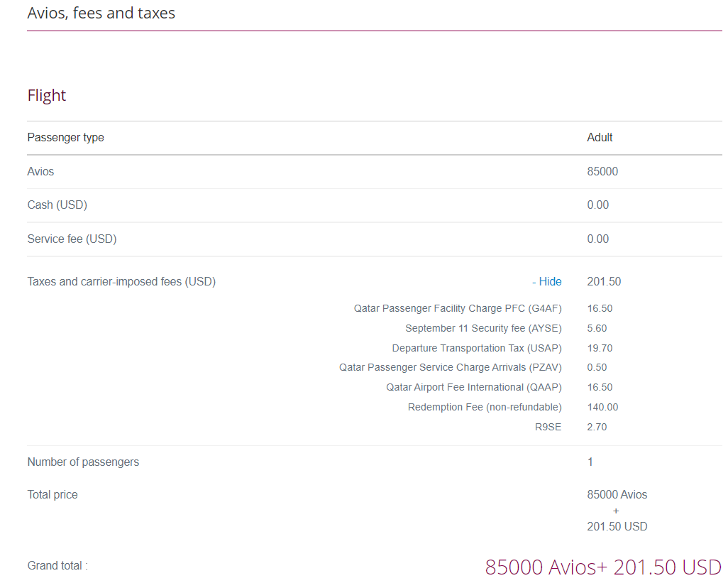This screenshot has width=728, height=588.
Task: Collapse the taxes breakdown via the Hide link
Action: 546,281
